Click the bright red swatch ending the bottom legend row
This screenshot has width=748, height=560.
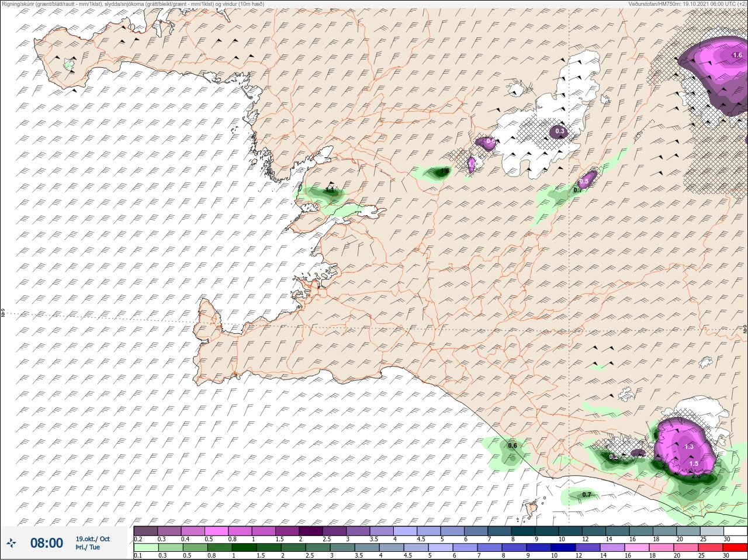735,547
